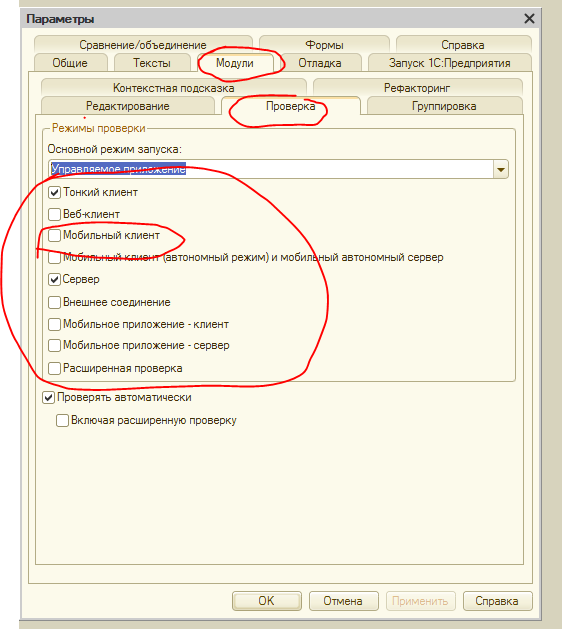Enable the Мобильный клиент checkbox
562x629 pixels.
pyautogui.click(x=55, y=235)
